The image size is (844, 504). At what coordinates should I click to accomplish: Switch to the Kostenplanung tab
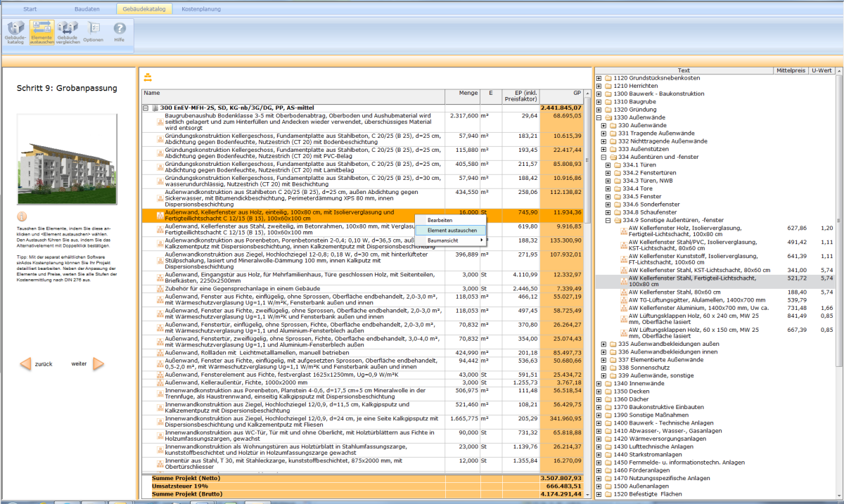(201, 9)
